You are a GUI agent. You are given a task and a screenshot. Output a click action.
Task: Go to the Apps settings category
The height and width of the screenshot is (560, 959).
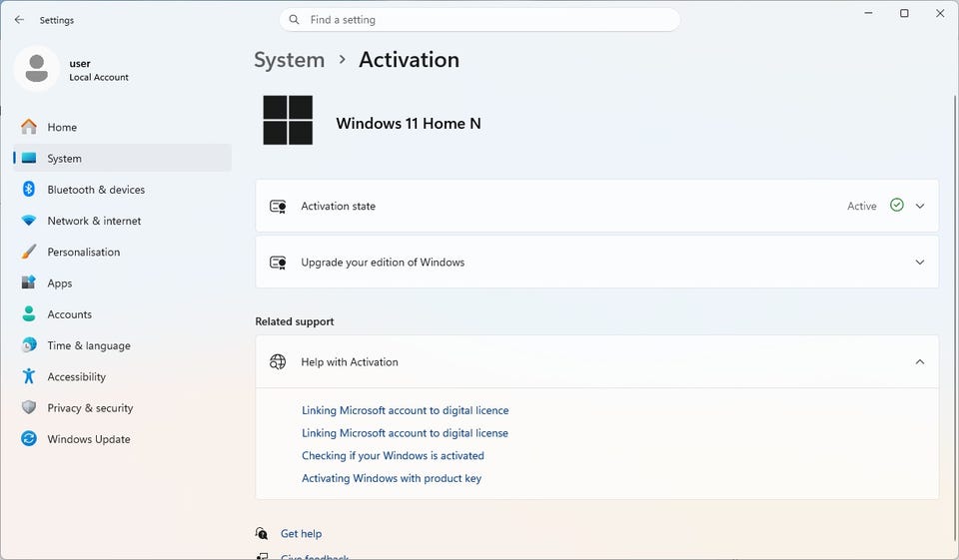pyautogui.click(x=60, y=283)
